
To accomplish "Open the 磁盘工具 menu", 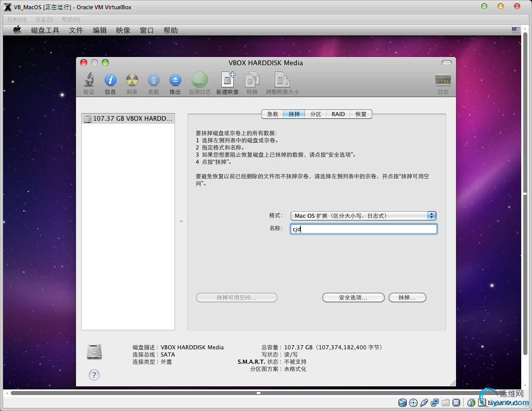I will [x=45, y=30].
